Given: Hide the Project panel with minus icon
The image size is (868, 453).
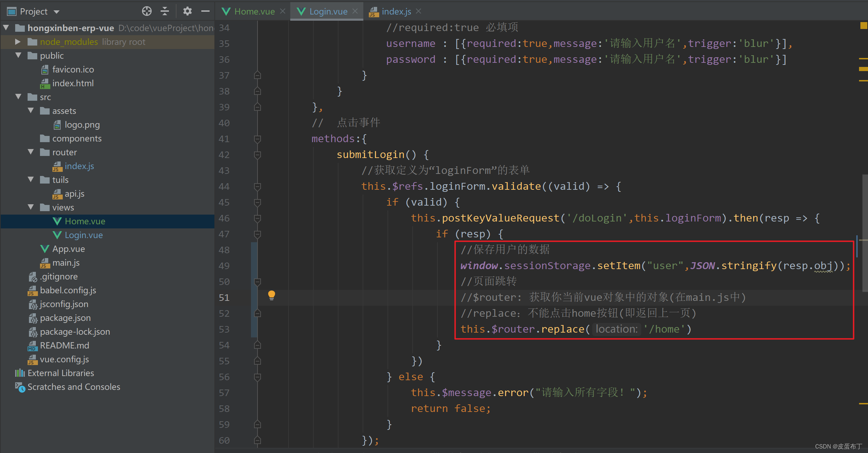Looking at the screenshot, I should point(205,11).
